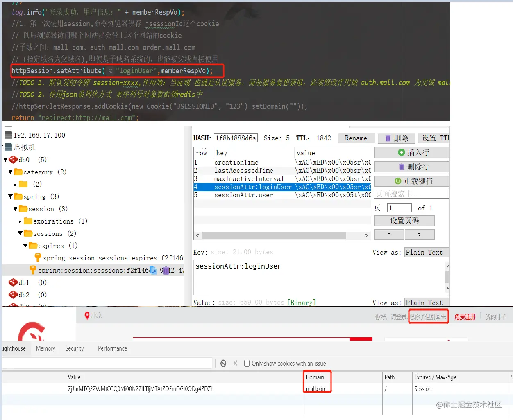Collapse the session (3) folder node
Screen dimensions: 513x420
coord(15,209)
